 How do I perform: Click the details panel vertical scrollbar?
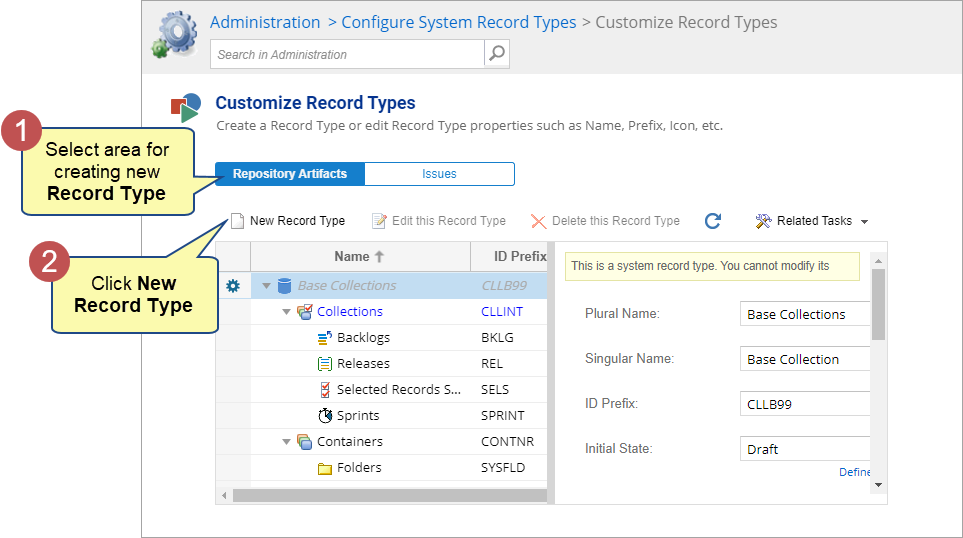click(878, 304)
